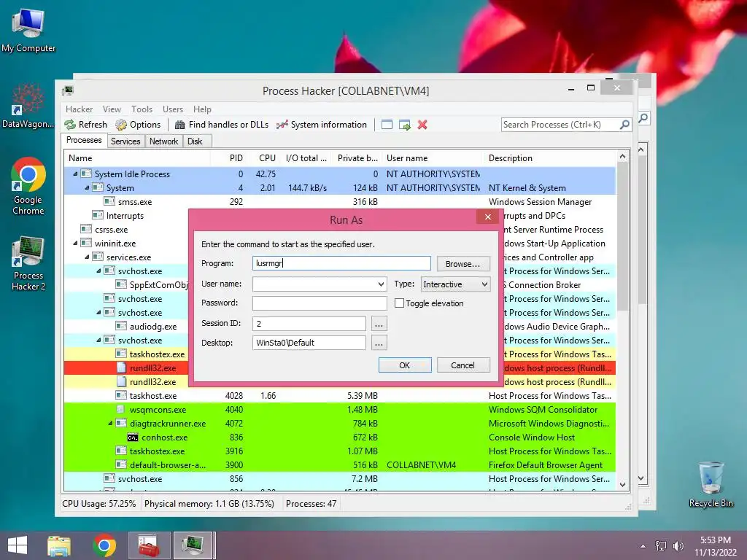Click OK in Run As dialog
The width and height of the screenshot is (747, 560).
404,365
